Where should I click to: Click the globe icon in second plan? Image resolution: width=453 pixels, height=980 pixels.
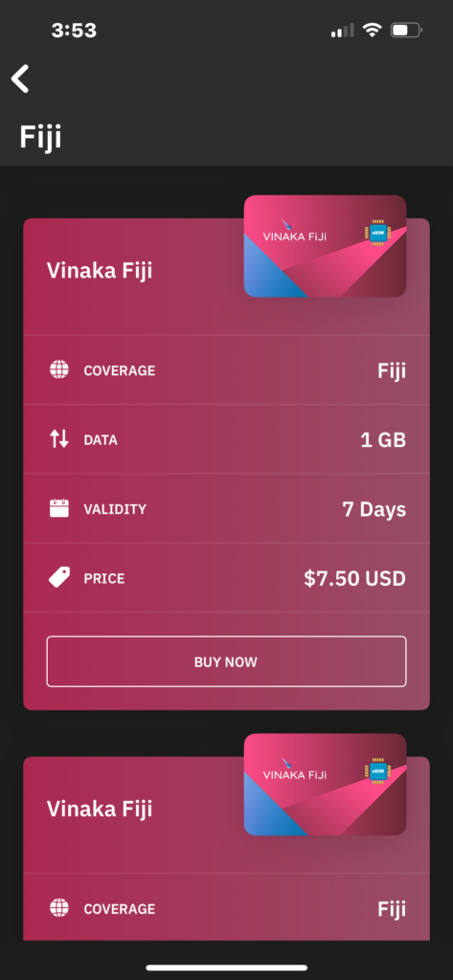click(58, 907)
